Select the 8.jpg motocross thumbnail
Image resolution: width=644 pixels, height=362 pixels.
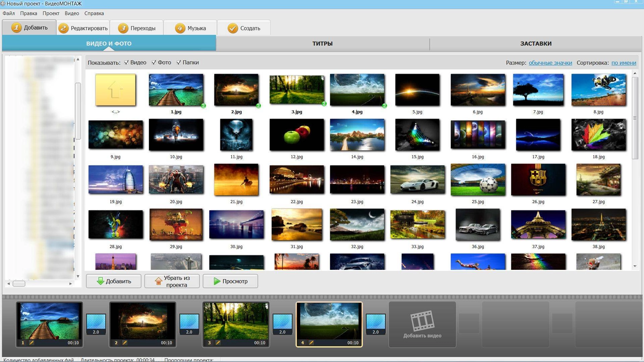[x=598, y=90]
